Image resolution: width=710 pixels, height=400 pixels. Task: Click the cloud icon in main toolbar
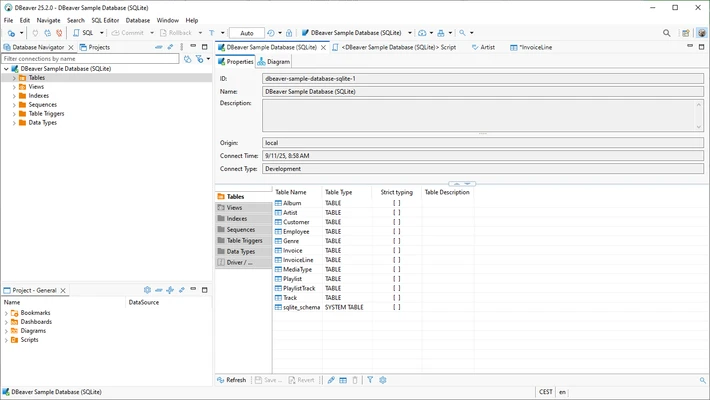coord(422,33)
